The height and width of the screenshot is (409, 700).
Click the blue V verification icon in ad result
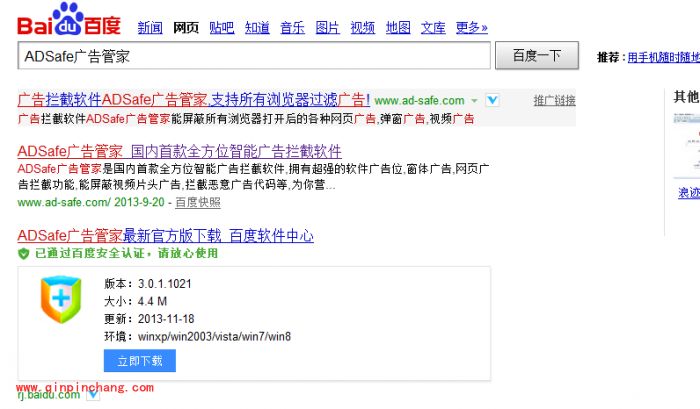tap(492, 100)
